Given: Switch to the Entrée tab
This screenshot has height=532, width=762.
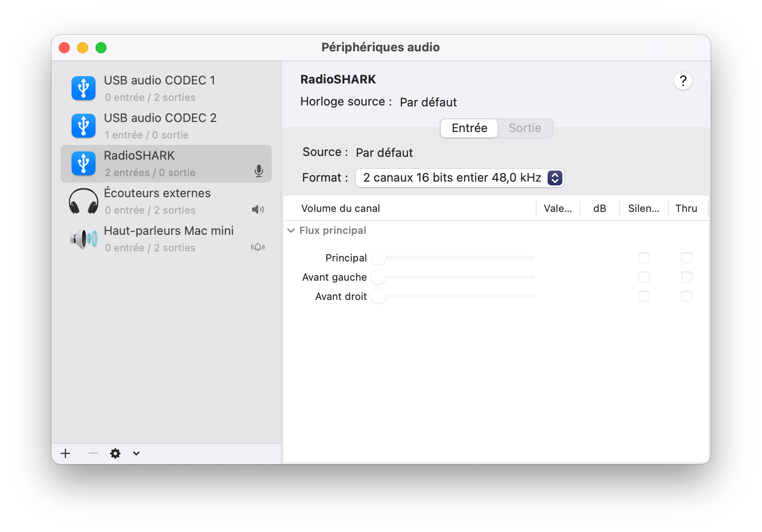Looking at the screenshot, I should [469, 128].
